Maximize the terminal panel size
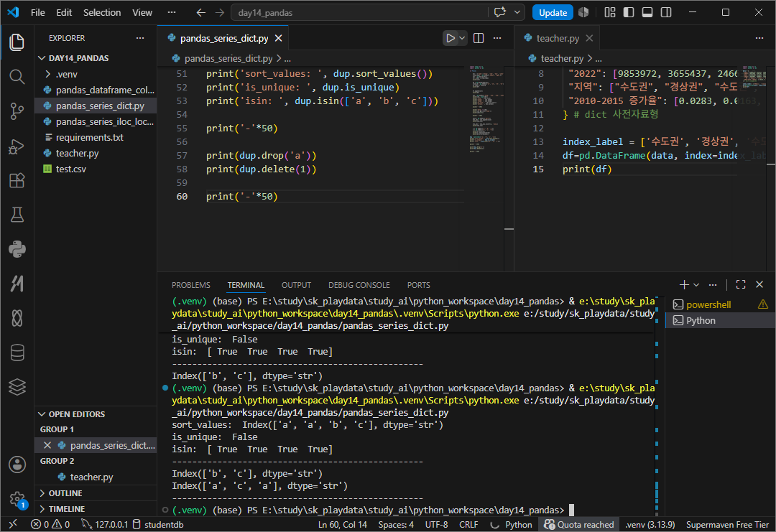Screen dimensions: 776x532 (x=741, y=284)
